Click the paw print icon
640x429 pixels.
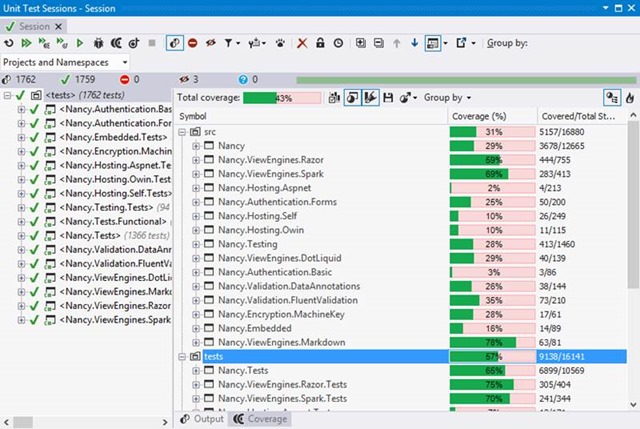tap(280, 43)
